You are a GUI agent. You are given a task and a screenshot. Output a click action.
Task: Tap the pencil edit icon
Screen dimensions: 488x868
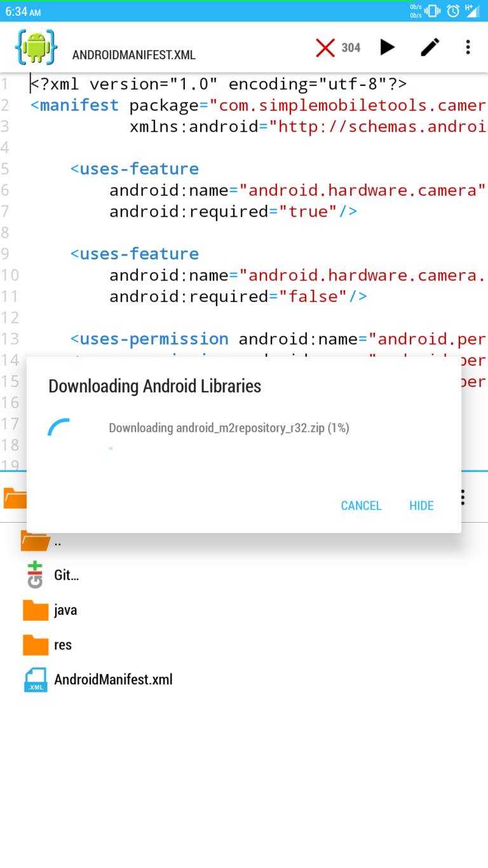[x=430, y=47]
